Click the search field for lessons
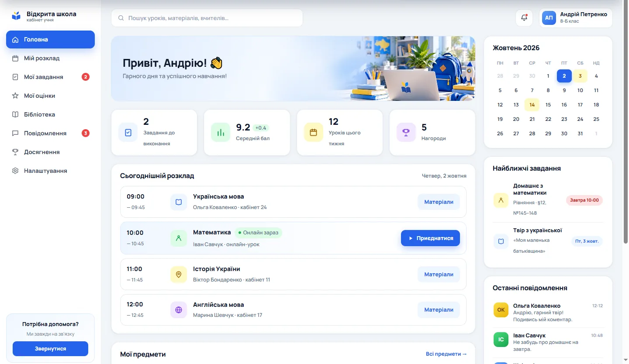This screenshot has width=629, height=364. click(207, 18)
